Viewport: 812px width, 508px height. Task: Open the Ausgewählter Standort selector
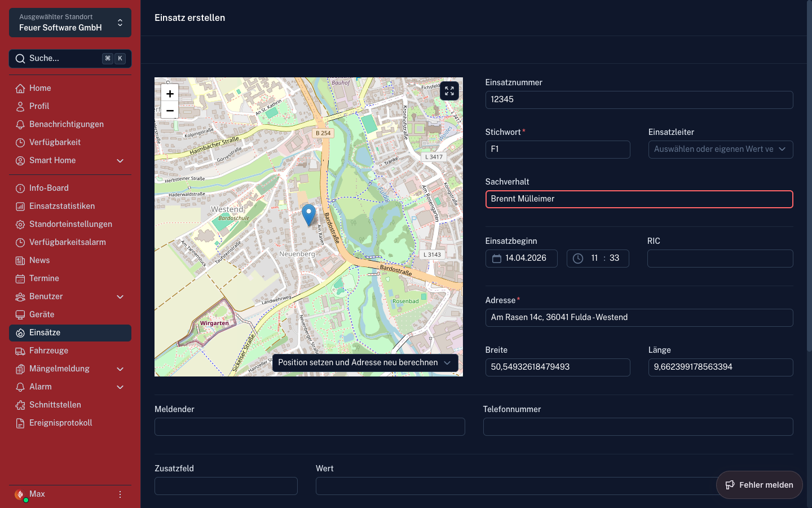pos(70,23)
